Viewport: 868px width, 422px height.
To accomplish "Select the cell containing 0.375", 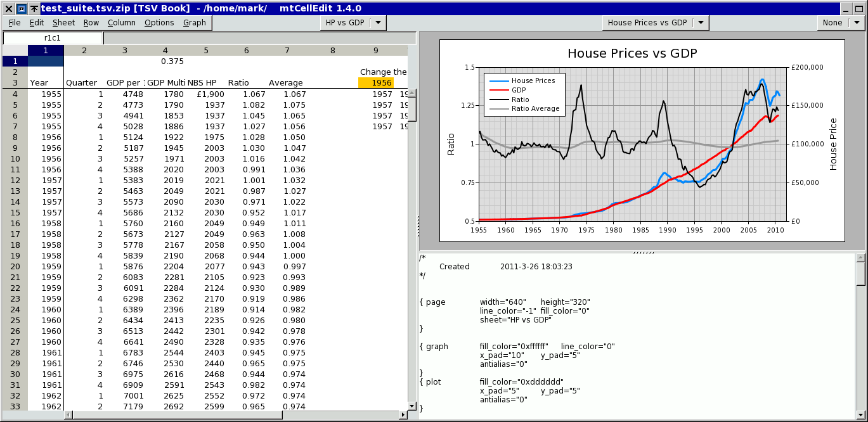I will tap(165, 61).
